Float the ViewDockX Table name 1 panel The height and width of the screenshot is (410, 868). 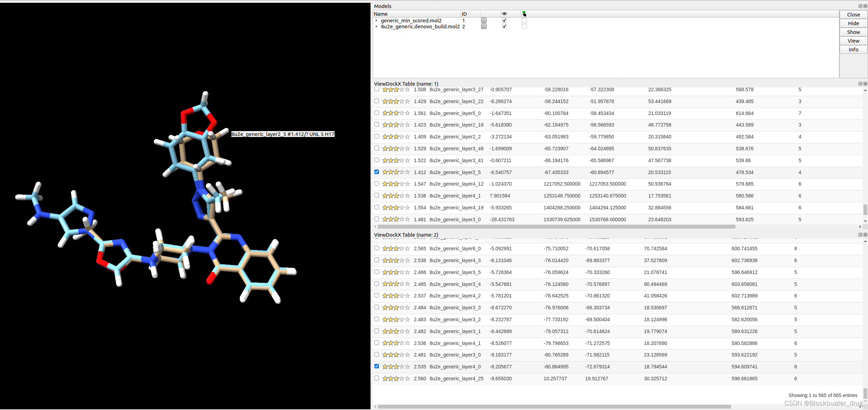point(860,84)
